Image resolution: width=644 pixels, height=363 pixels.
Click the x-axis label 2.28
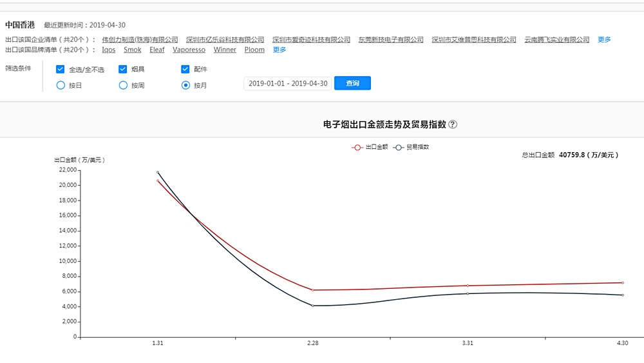(x=312, y=343)
